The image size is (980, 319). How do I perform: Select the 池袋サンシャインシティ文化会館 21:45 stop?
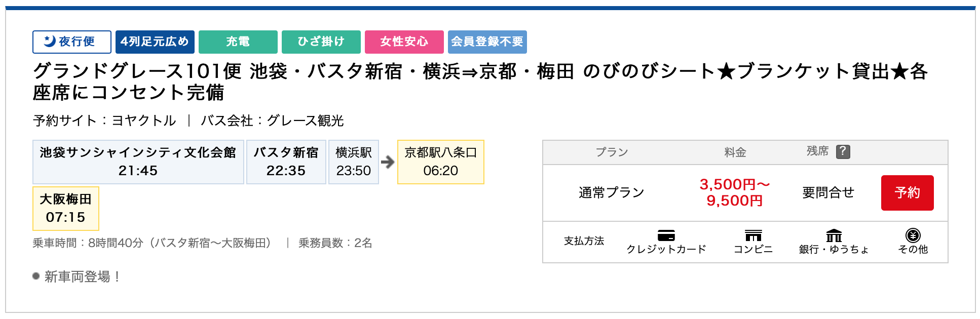138,162
